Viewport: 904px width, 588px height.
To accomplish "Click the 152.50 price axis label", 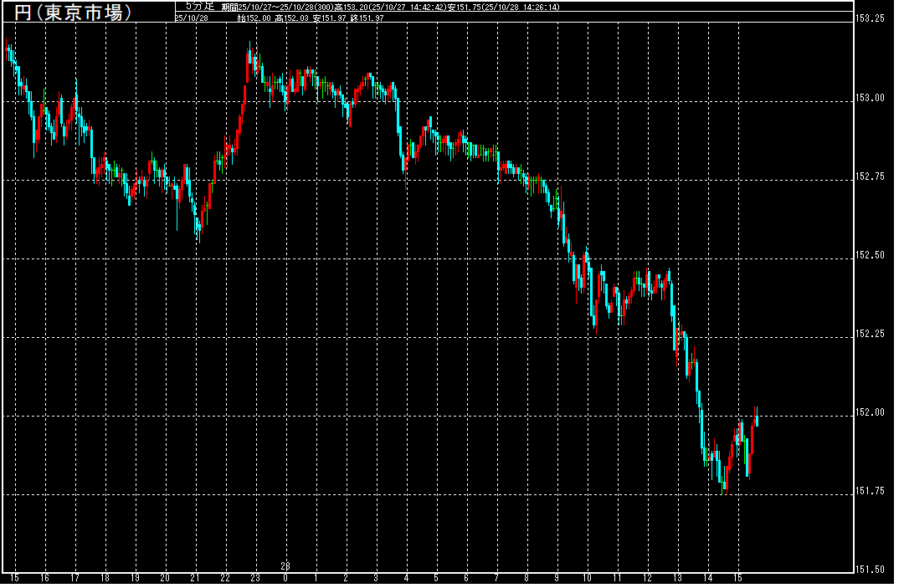I will click(874, 255).
